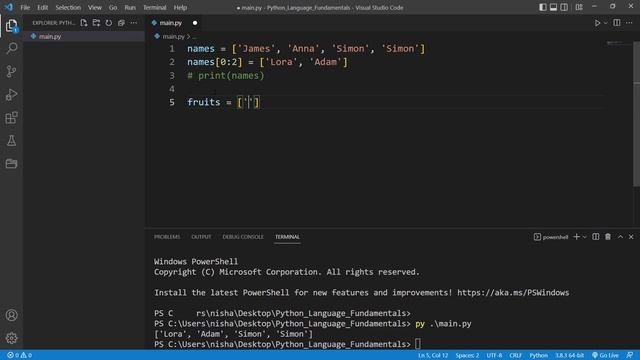
Task: Open the Selection menu
Action: 68,7
